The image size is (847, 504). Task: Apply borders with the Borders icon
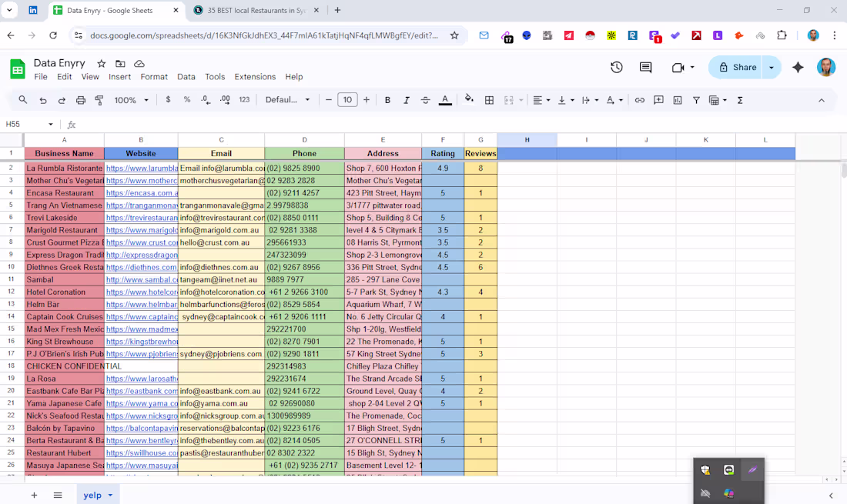489,100
